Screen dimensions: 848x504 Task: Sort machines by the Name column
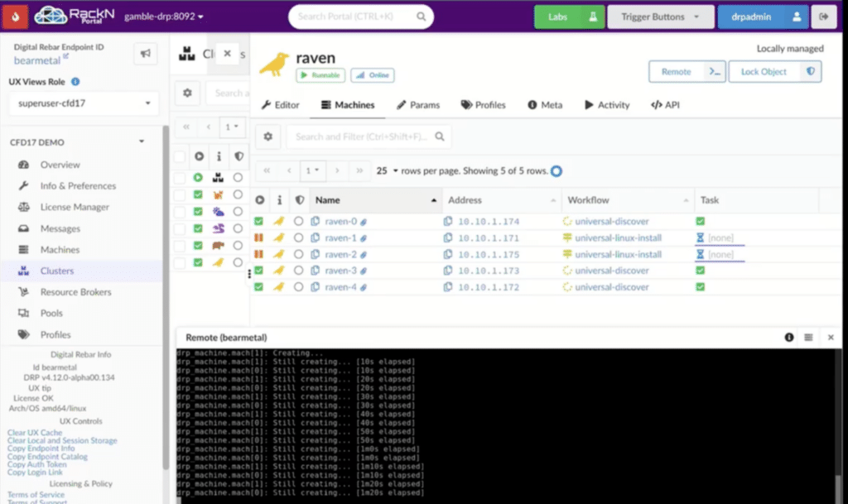(x=375, y=200)
